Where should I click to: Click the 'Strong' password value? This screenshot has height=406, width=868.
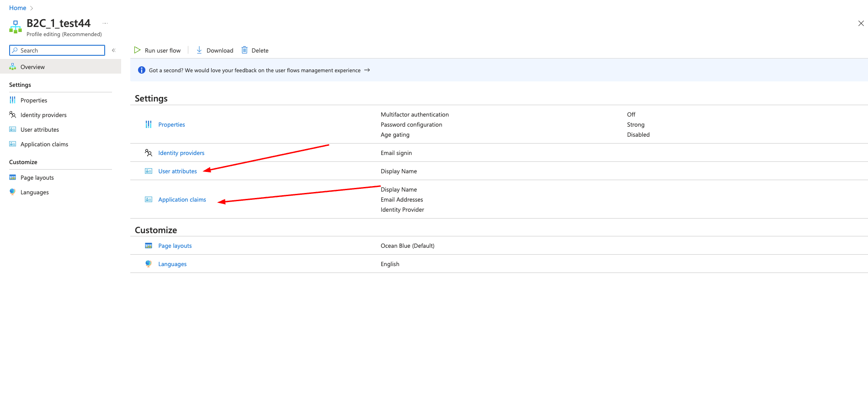pos(636,124)
